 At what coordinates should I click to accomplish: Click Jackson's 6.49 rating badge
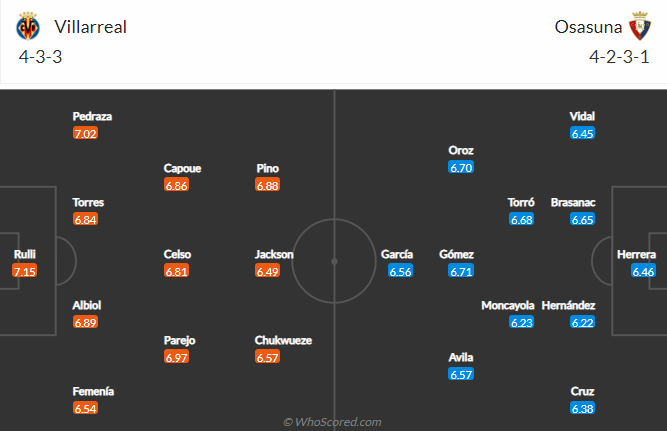268,272
